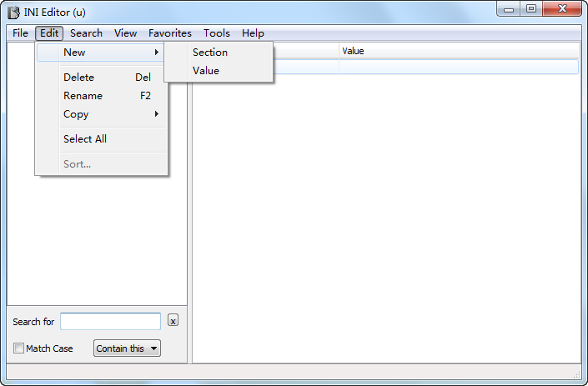This screenshot has width=588, height=386.
Task: Open the Search menu
Action: tap(86, 33)
